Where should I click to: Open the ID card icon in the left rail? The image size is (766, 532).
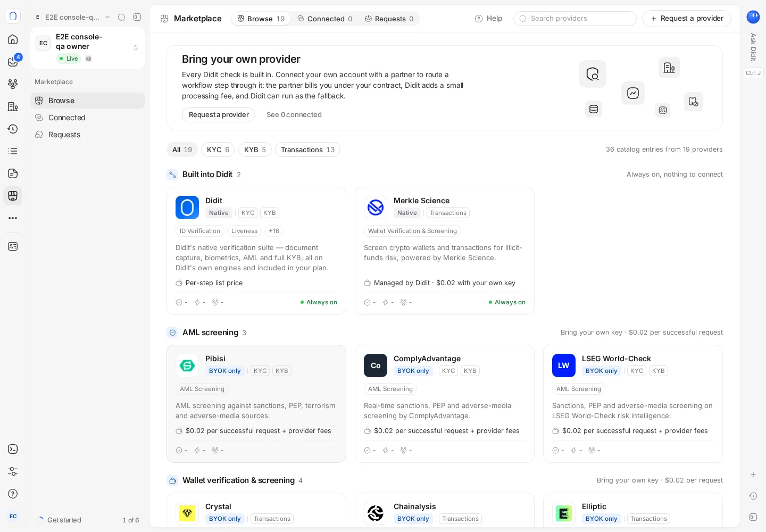pos(13,246)
